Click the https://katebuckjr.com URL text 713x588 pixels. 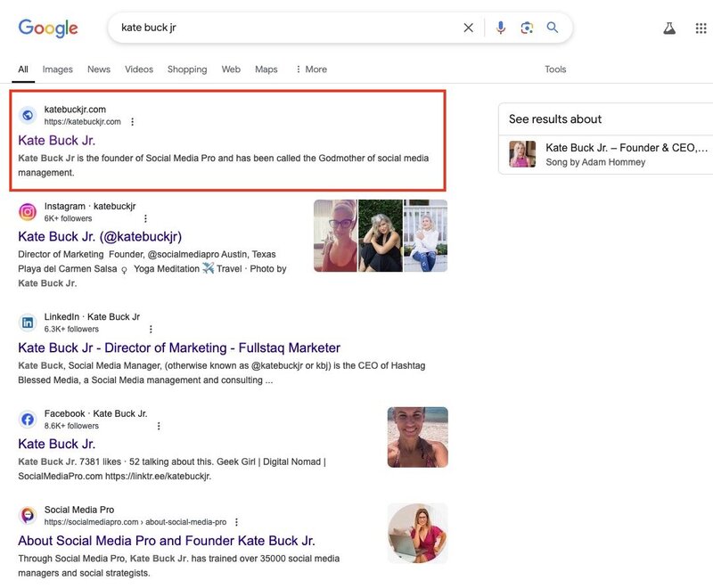coord(82,122)
